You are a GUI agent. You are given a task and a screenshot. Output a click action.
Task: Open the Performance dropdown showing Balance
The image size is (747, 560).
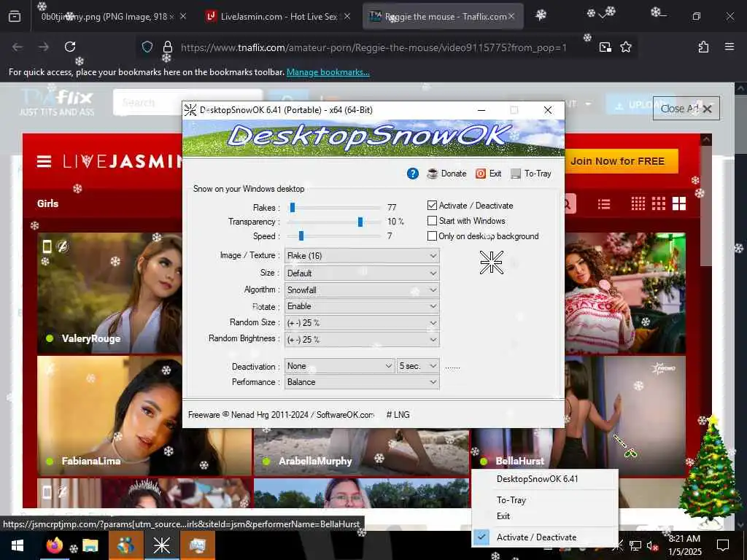pos(362,382)
